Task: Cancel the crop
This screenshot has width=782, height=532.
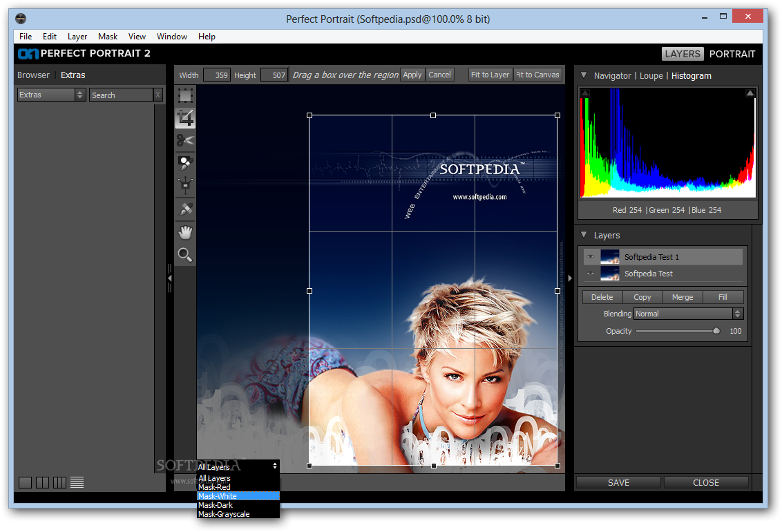Action: pyautogui.click(x=439, y=75)
